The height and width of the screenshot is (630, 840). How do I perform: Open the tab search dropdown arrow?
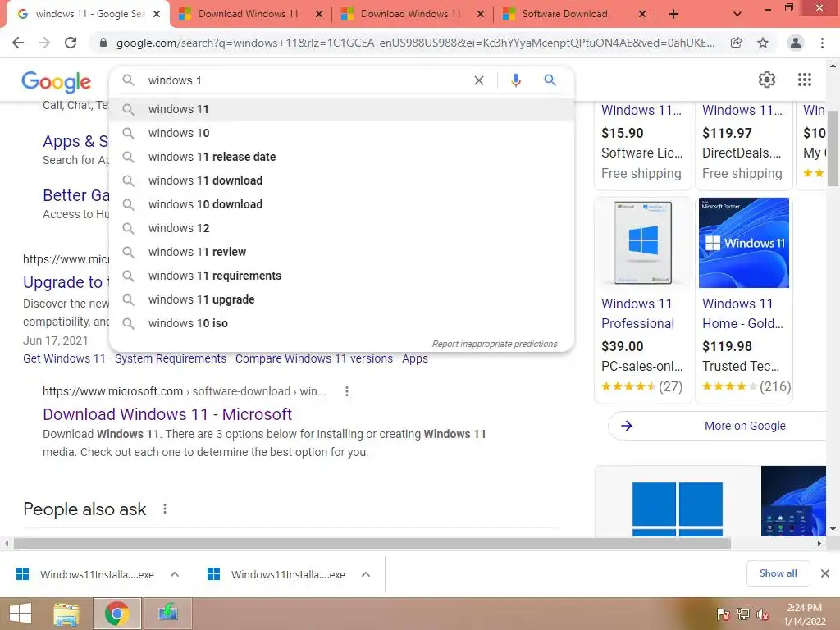(x=737, y=14)
